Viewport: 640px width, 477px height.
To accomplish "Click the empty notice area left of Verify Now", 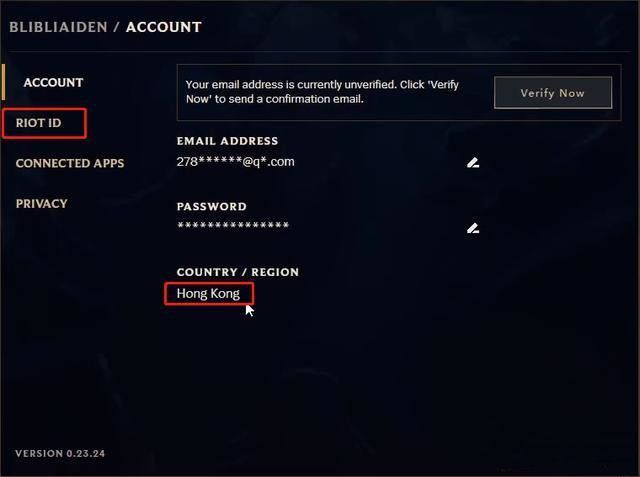I will 476,93.
